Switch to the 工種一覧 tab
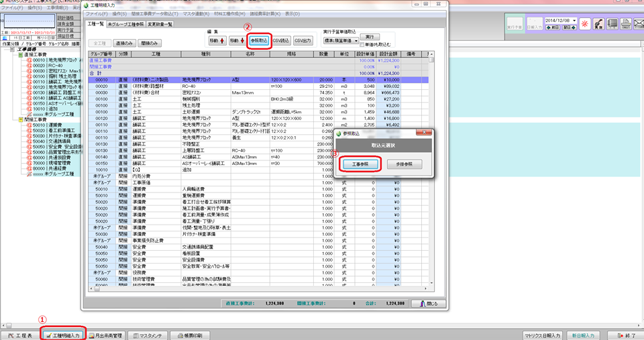The image size is (644, 340). [96, 24]
